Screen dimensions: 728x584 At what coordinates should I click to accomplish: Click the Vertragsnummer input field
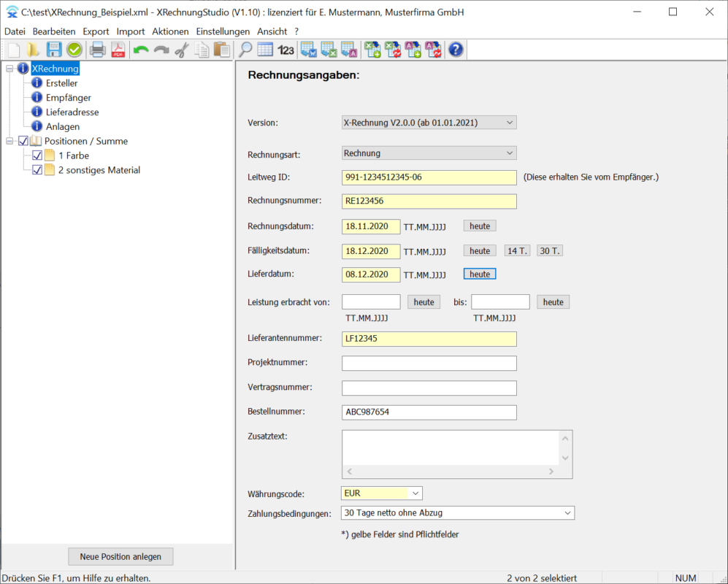[x=429, y=388]
